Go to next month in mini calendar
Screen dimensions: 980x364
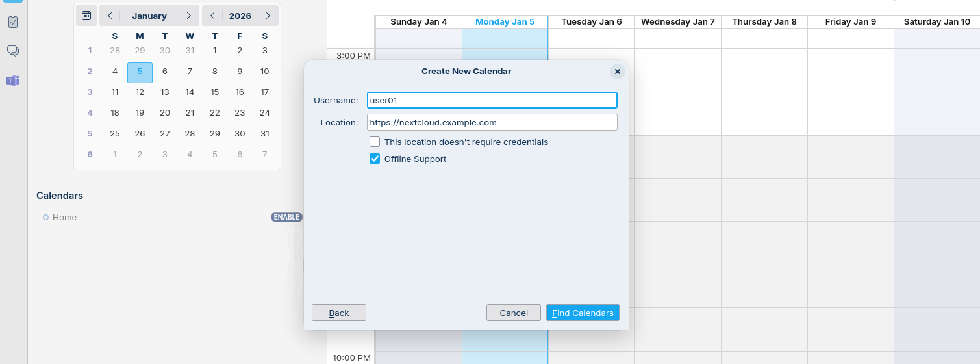click(188, 16)
